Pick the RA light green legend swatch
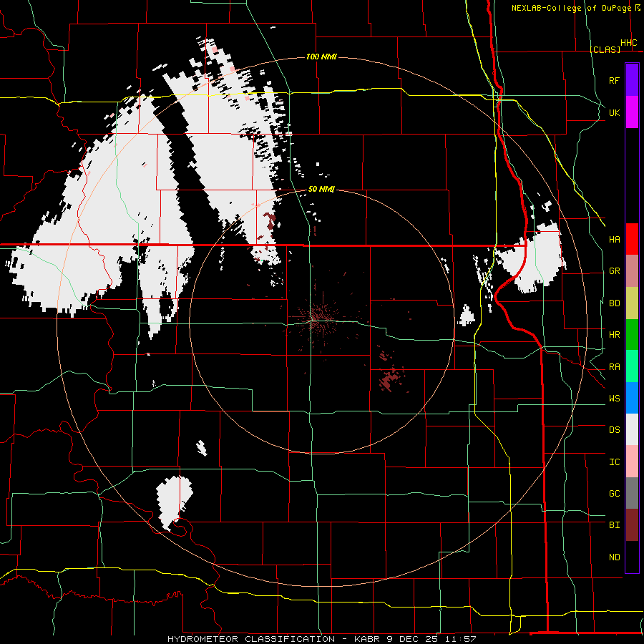 click(632, 366)
